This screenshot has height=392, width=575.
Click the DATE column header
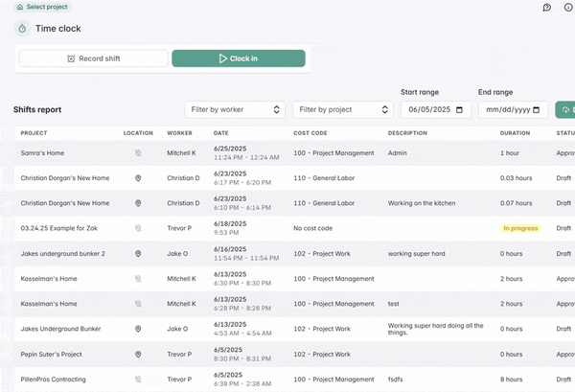(221, 133)
